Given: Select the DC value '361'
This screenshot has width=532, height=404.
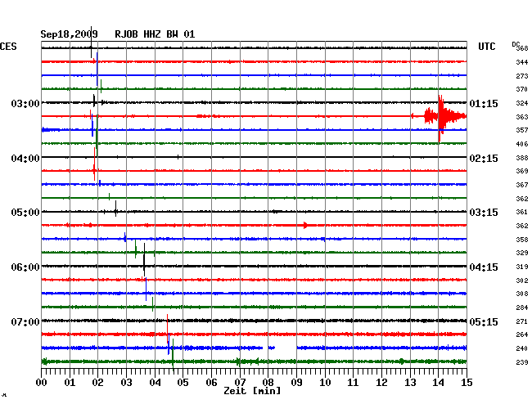Looking at the screenshot, I should pyautogui.click(x=522, y=212).
